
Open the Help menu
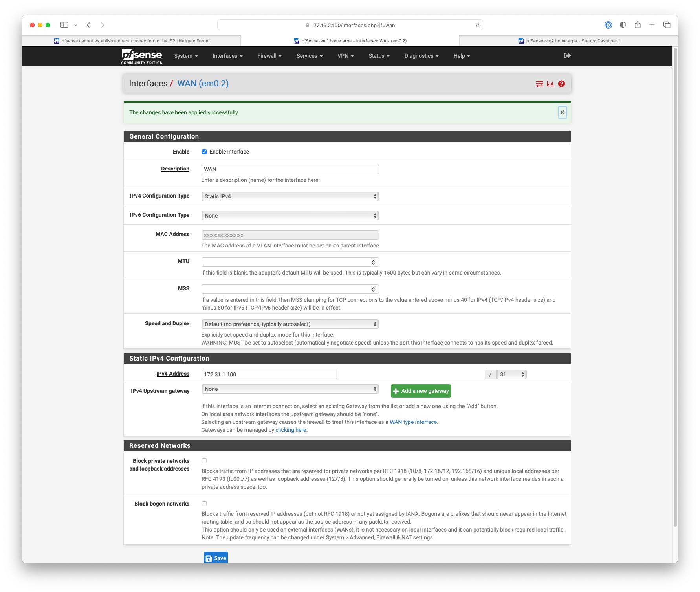point(462,56)
